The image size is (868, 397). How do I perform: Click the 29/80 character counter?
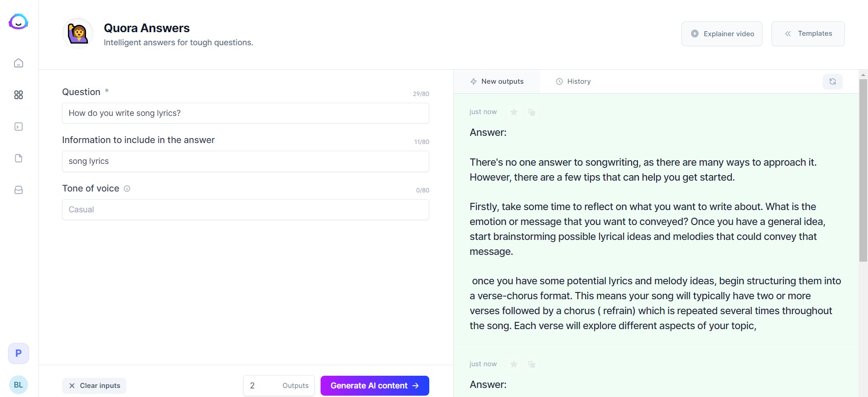tap(421, 94)
